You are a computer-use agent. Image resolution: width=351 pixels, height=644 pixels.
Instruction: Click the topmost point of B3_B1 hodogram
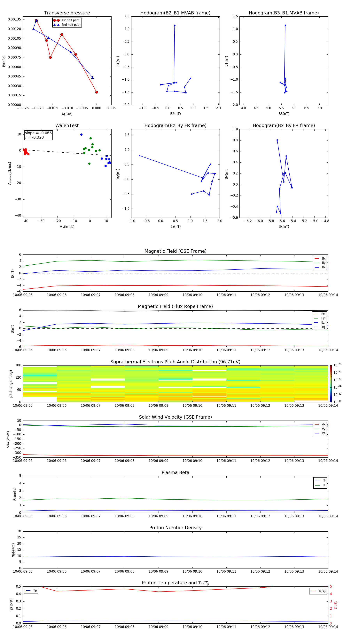285,25
